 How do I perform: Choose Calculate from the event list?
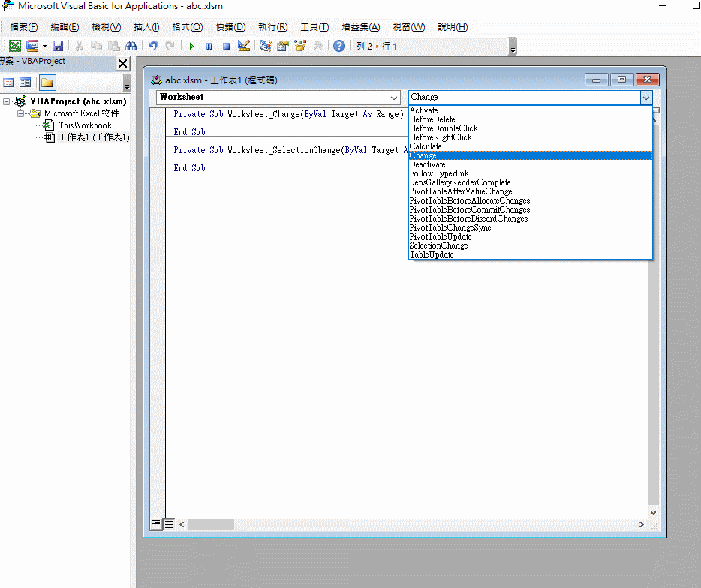tap(531, 146)
